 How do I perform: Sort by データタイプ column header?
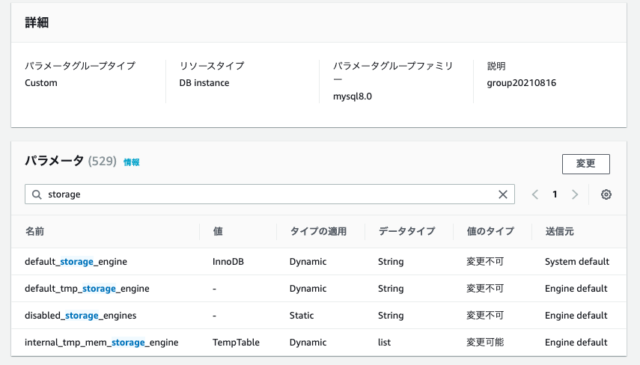coord(407,231)
